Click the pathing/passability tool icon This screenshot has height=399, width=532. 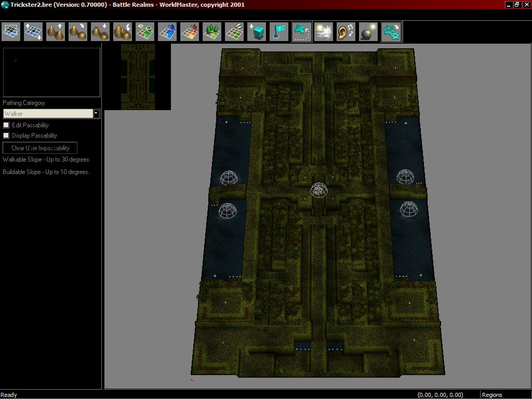pos(301,32)
